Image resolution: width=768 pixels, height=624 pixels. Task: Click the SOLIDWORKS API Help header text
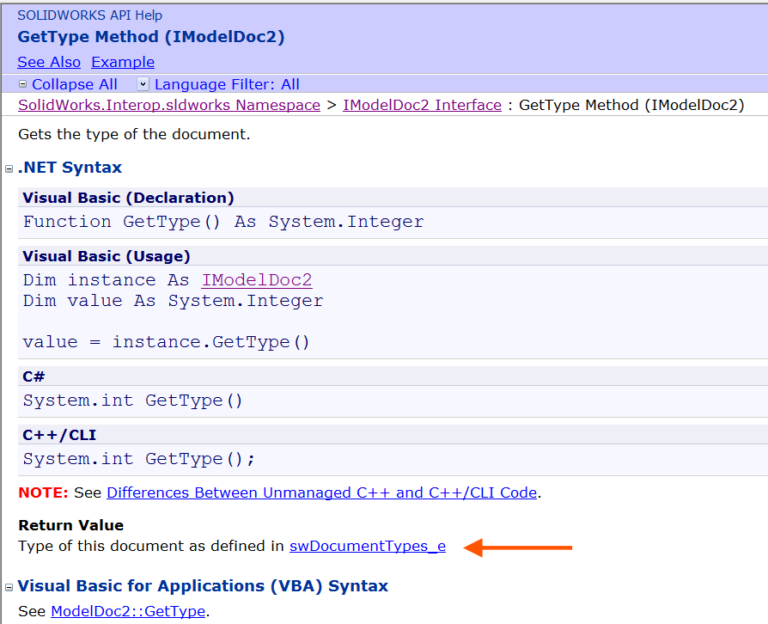[90, 16]
